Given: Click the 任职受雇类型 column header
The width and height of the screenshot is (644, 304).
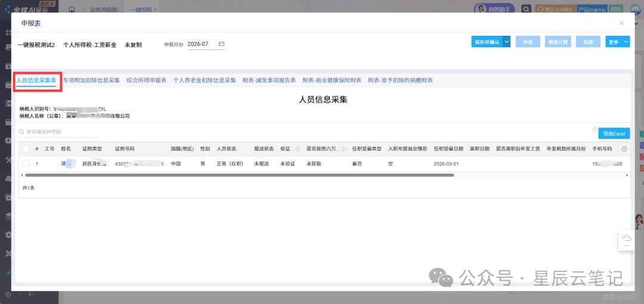Looking at the screenshot, I should coord(367,148).
